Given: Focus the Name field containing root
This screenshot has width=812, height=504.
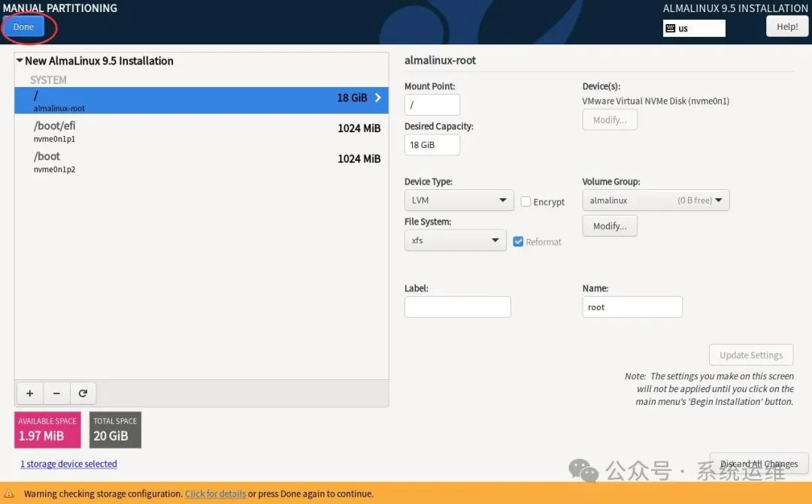Looking at the screenshot, I should (x=632, y=307).
